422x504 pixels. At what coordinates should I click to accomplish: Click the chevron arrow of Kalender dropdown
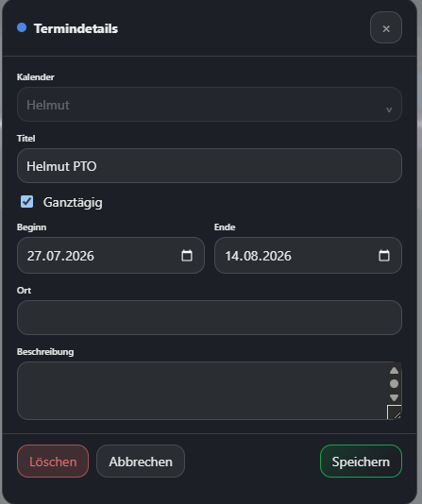click(x=389, y=109)
